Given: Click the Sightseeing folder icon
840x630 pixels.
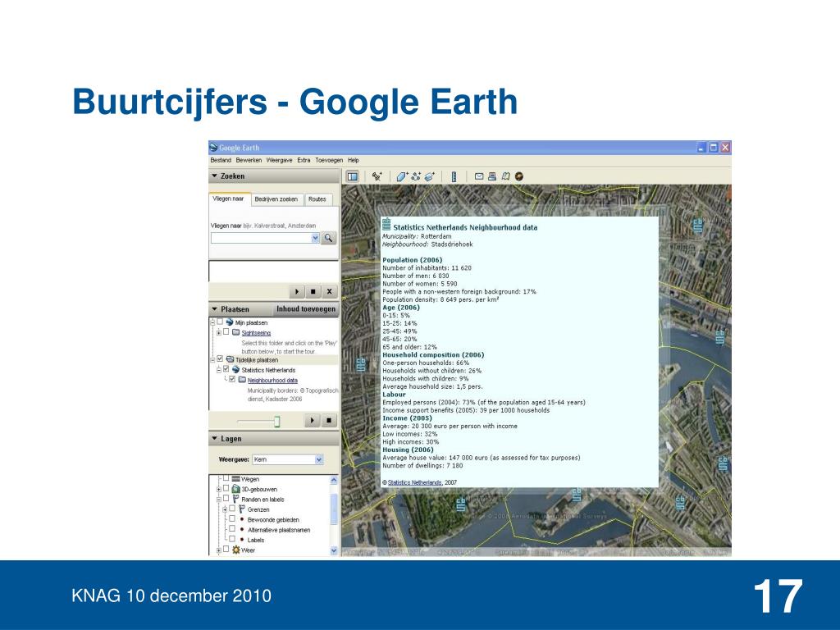Looking at the screenshot, I should (235, 332).
